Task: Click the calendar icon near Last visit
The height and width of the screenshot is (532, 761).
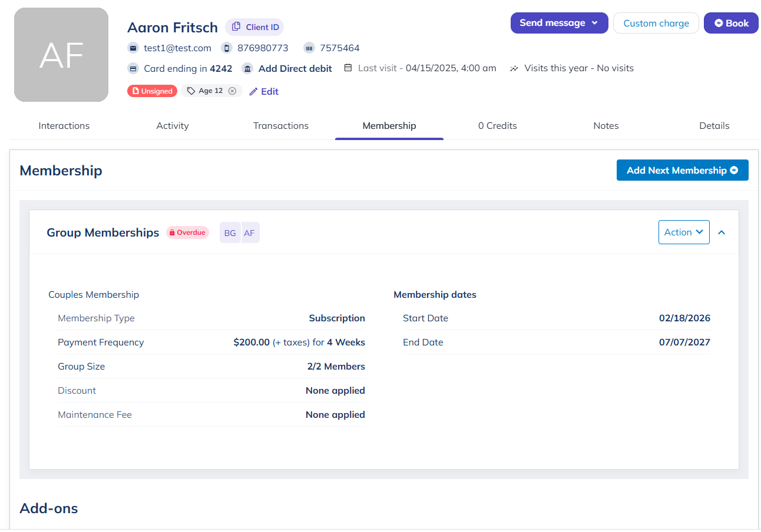Action: pyautogui.click(x=348, y=68)
